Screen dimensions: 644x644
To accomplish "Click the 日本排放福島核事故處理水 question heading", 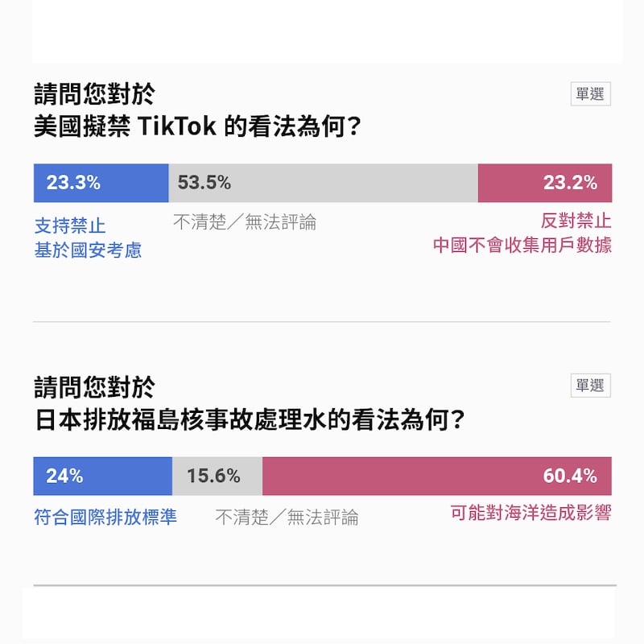I will coord(250,419).
